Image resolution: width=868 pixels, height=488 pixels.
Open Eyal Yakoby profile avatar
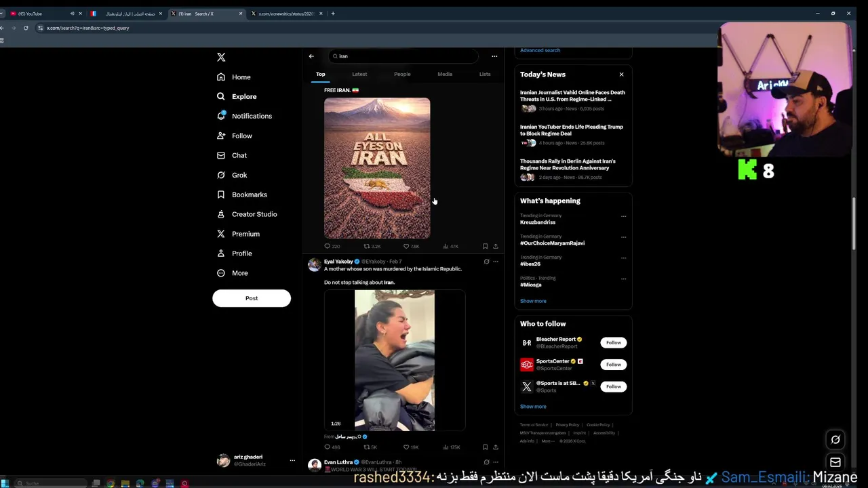tap(314, 265)
